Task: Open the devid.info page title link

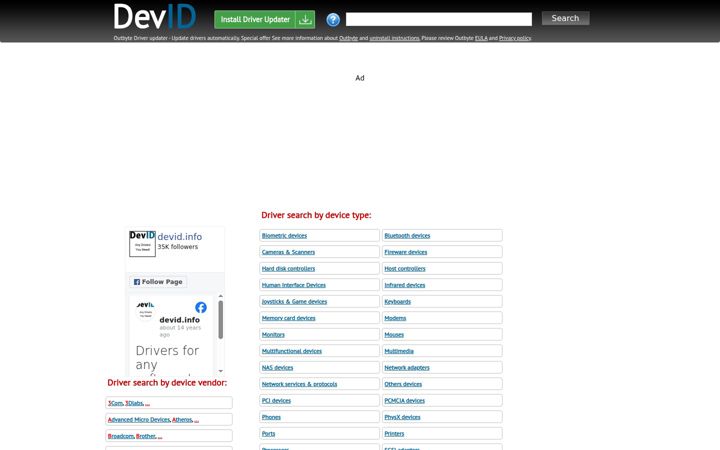Action: [180, 236]
